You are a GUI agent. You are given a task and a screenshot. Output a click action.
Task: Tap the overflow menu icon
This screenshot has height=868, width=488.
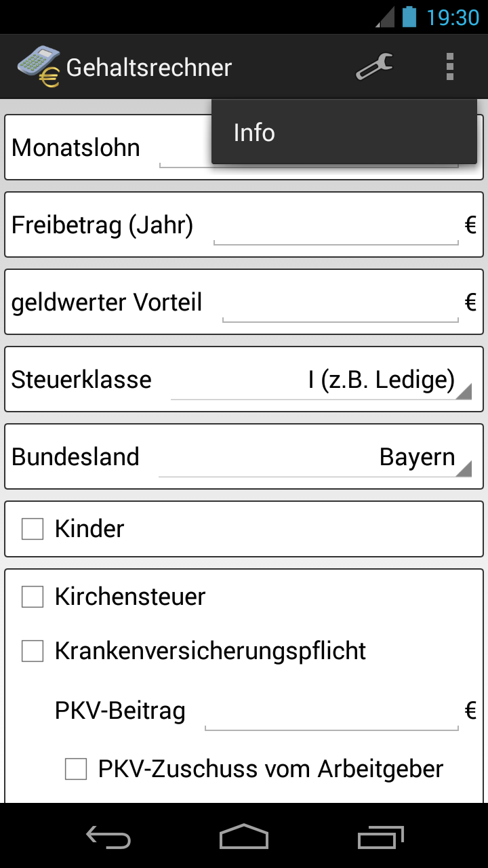(450, 66)
